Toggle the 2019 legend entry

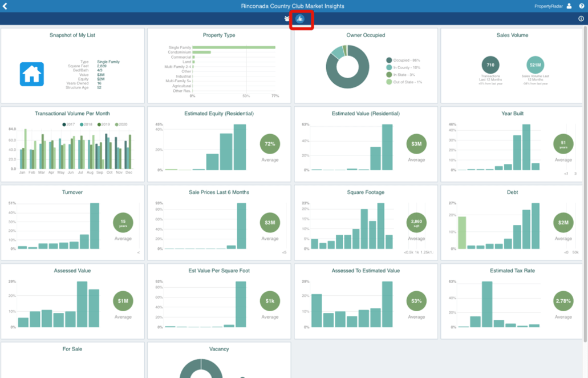(103, 124)
